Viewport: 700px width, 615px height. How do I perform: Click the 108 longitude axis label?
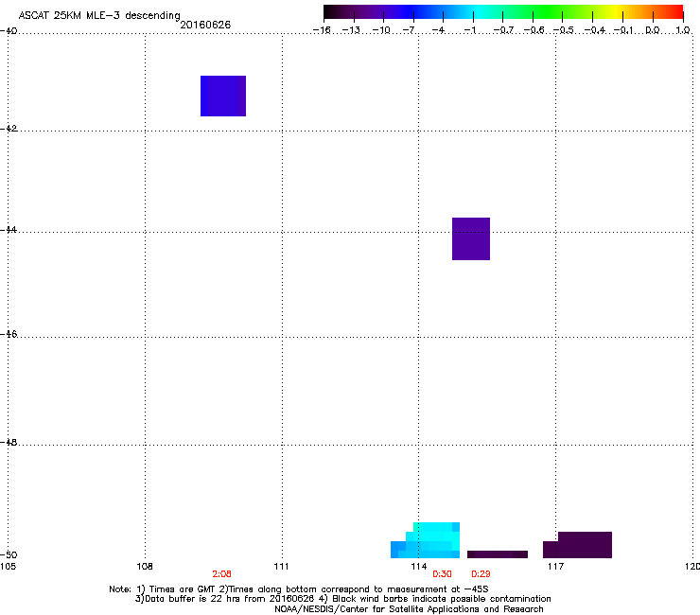145,567
